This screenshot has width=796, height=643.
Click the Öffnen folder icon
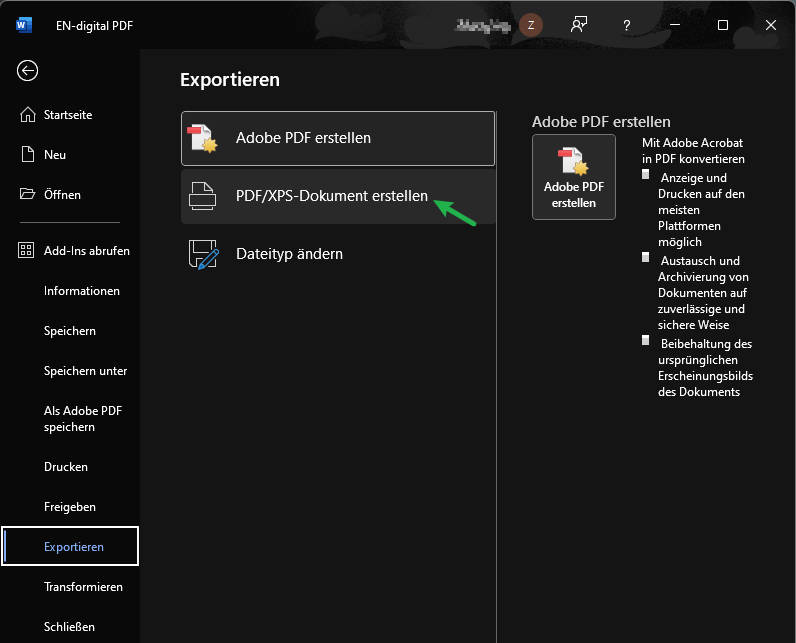(27, 194)
